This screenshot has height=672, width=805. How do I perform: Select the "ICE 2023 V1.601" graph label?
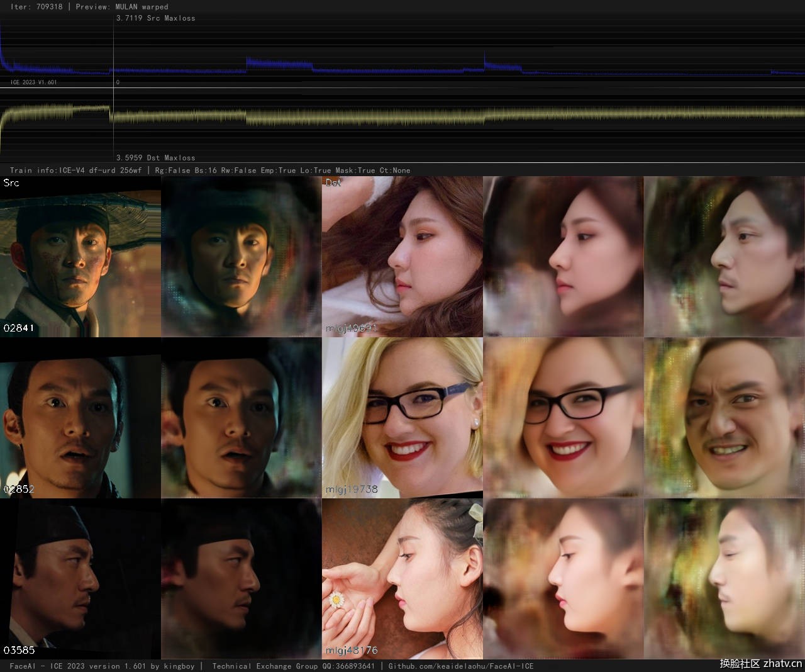point(33,82)
